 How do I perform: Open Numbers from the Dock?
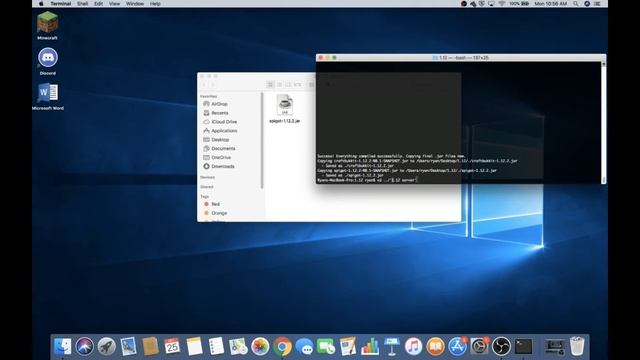pyautogui.click(x=370, y=347)
